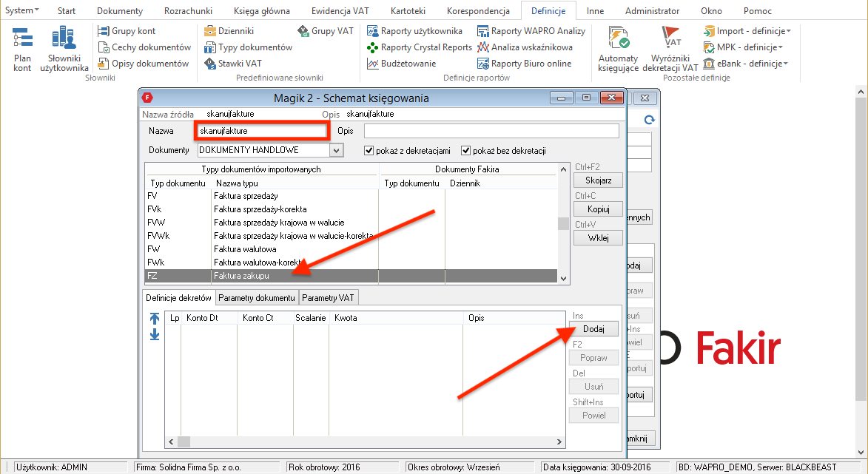Switch to Parametry VAT tab
This screenshot has width=868, height=474.
(329, 298)
